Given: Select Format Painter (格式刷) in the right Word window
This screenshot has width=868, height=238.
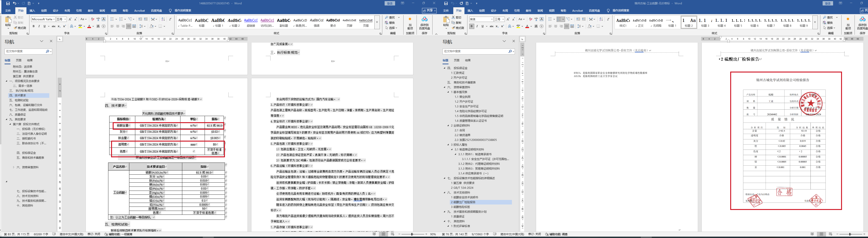Looking at the screenshot, I should [459, 28].
